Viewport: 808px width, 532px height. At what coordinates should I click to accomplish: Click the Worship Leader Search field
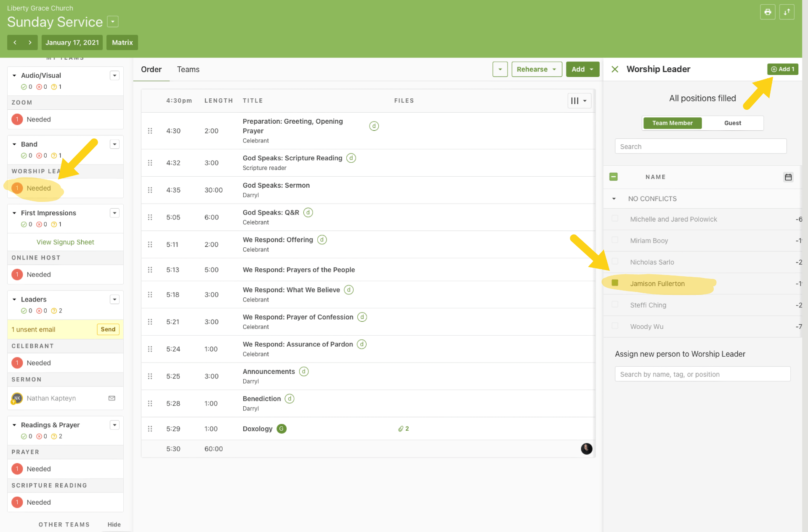click(700, 146)
